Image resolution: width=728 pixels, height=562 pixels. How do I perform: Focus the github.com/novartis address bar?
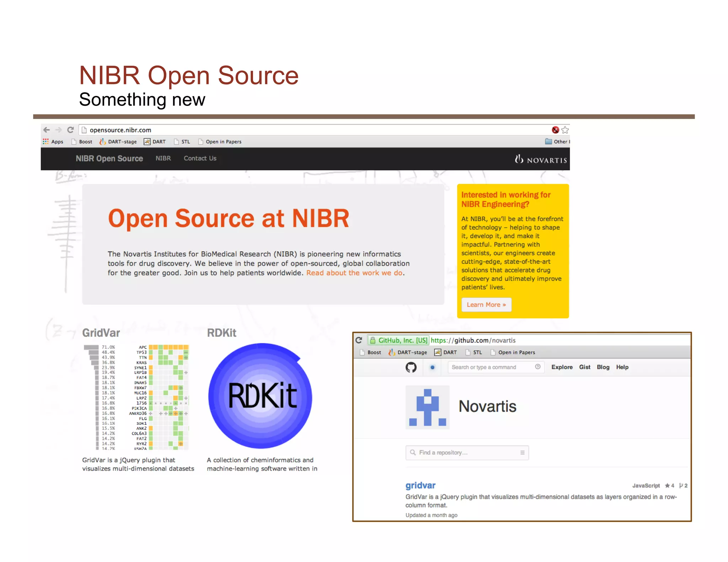pos(529,340)
